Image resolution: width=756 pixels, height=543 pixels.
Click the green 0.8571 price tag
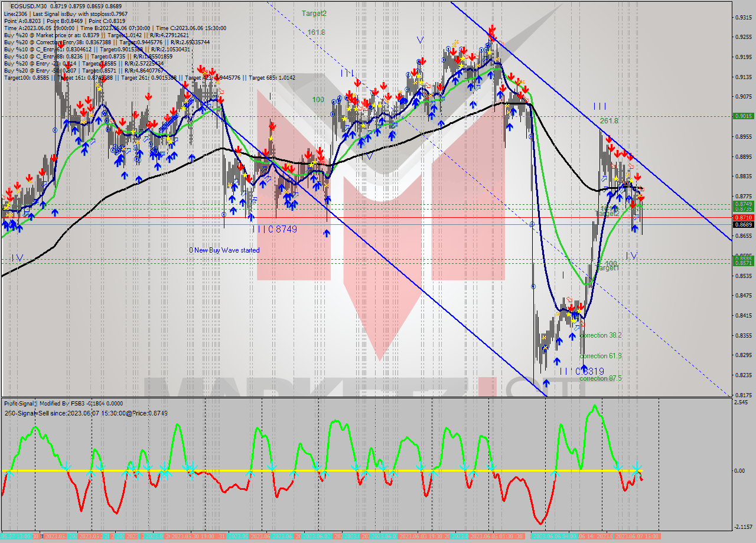(x=742, y=263)
